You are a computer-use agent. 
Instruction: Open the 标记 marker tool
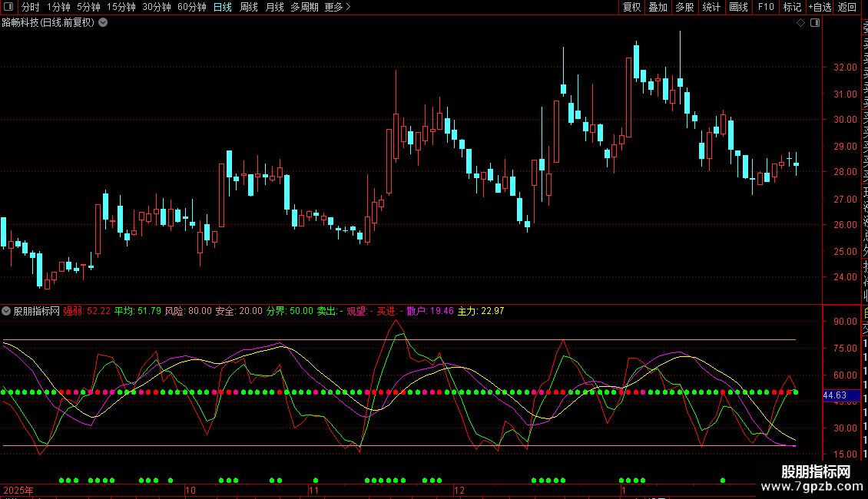pyautogui.click(x=792, y=8)
